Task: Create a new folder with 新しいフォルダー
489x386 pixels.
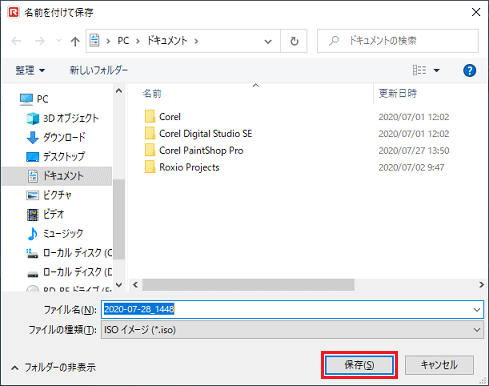Action: [x=99, y=70]
